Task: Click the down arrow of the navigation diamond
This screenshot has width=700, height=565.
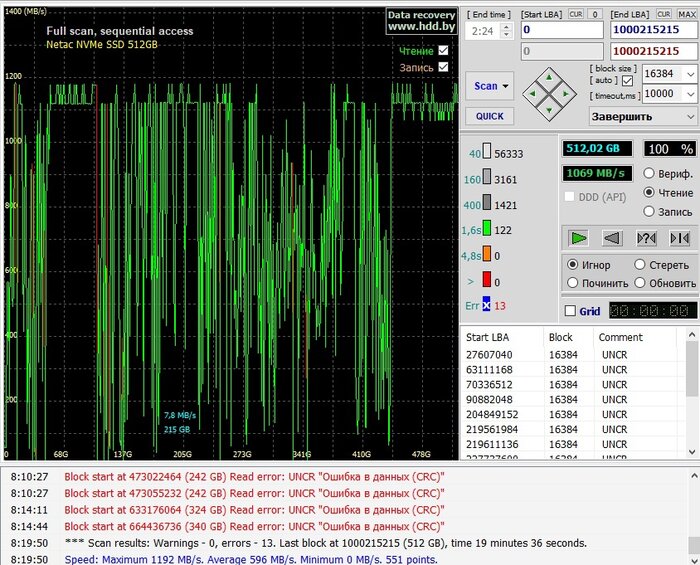Action: pyautogui.click(x=549, y=110)
